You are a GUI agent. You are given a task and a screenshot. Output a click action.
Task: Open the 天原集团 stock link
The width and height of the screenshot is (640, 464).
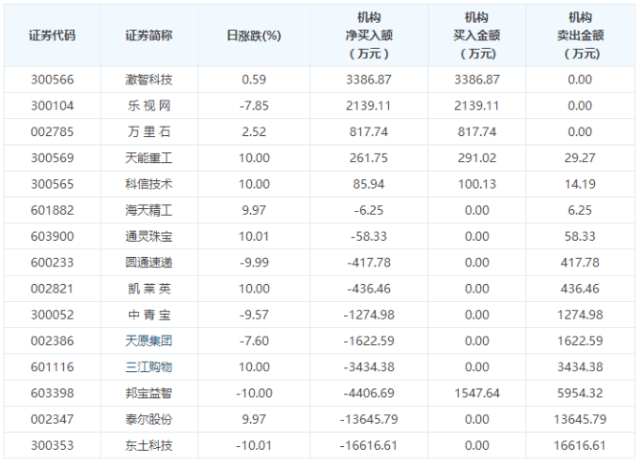(x=149, y=341)
